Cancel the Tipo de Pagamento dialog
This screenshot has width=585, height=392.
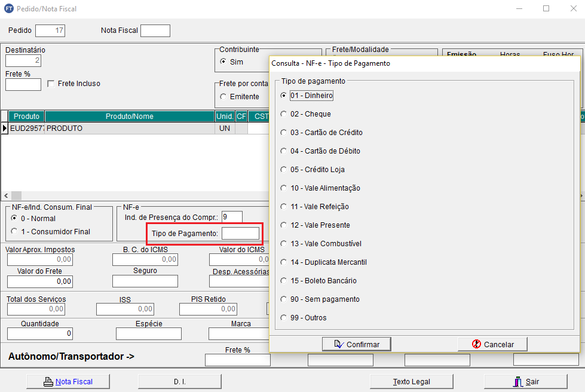(x=492, y=344)
